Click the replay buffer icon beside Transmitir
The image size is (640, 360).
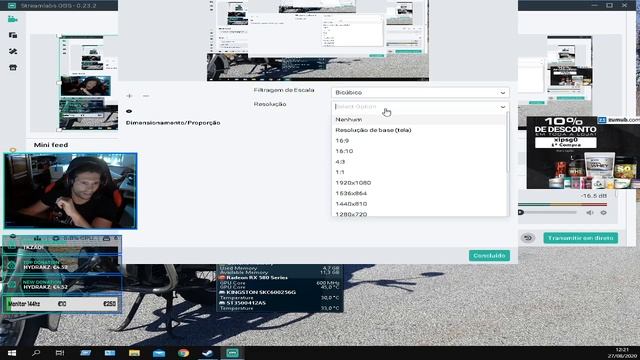(x=528, y=238)
